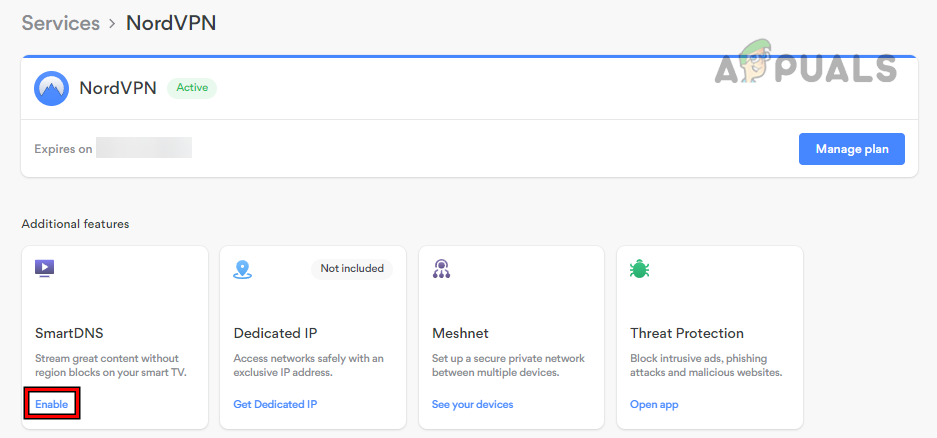937x438 pixels.
Task: Open the Get Dedicated IP link
Action: tap(275, 404)
